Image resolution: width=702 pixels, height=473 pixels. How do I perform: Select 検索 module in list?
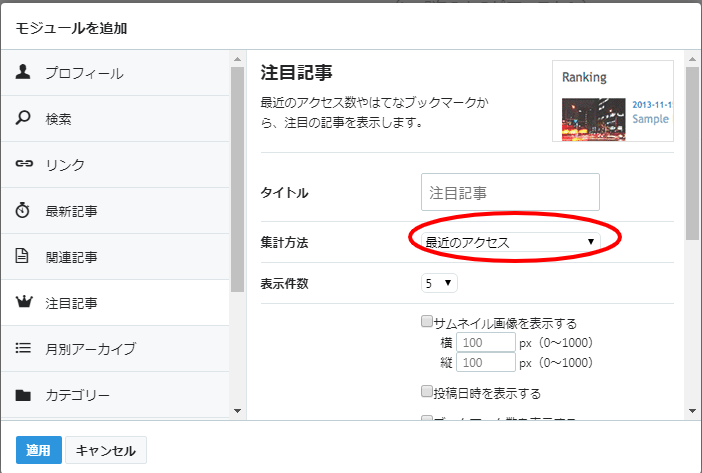pos(115,119)
